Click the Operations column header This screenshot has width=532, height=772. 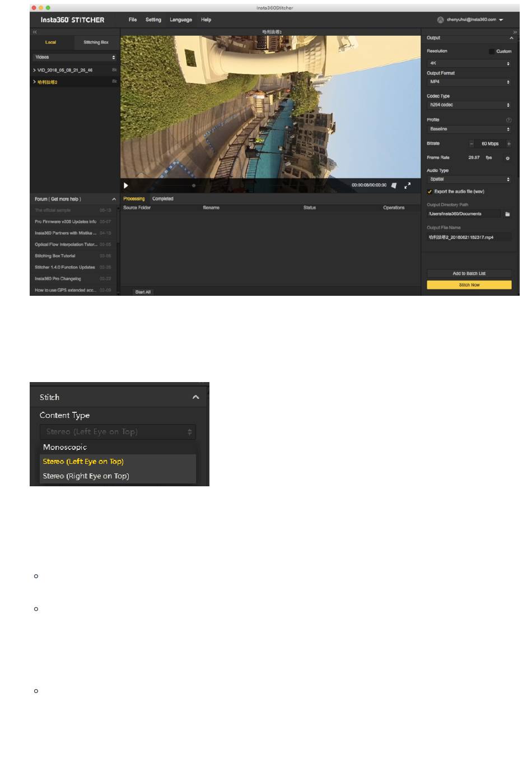click(x=394, y=208)
